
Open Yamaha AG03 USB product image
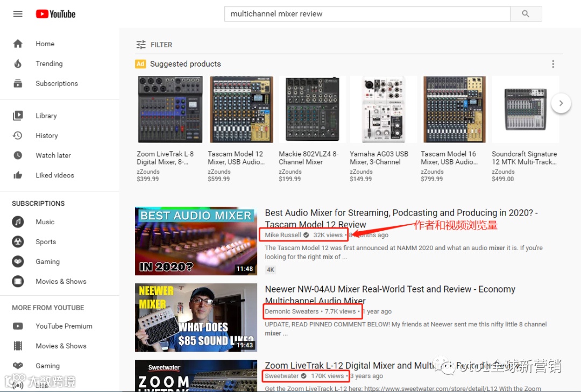(384, 109)
